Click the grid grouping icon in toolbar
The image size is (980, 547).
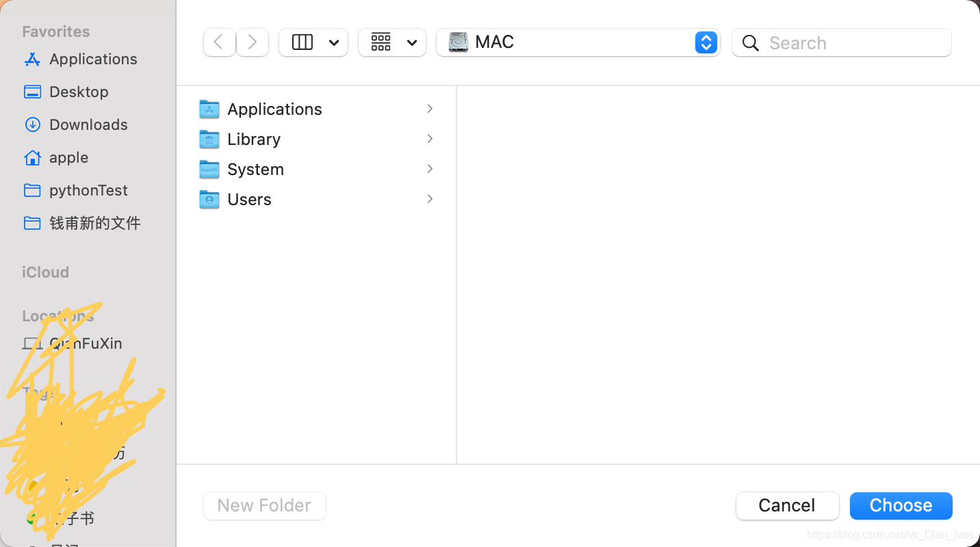click(381, 42)
